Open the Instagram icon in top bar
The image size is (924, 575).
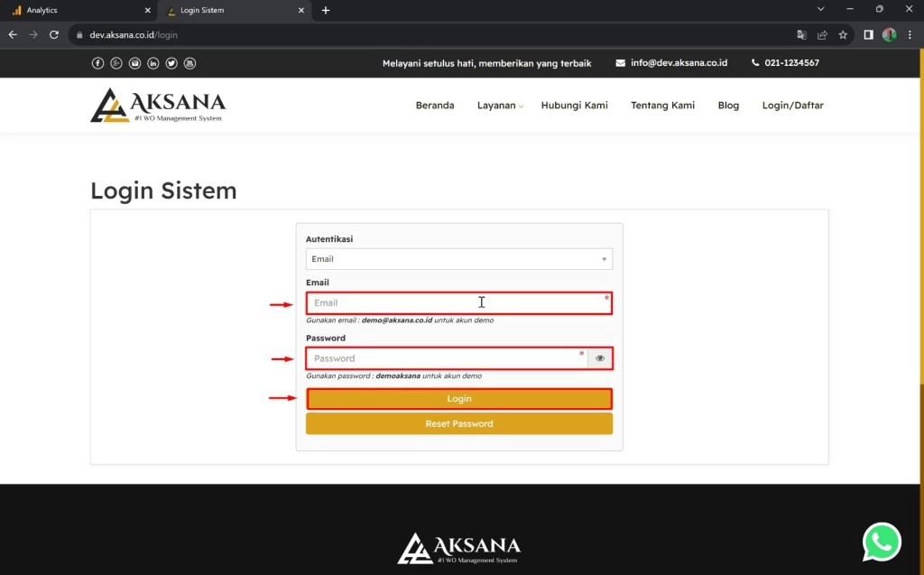(134, 63)
